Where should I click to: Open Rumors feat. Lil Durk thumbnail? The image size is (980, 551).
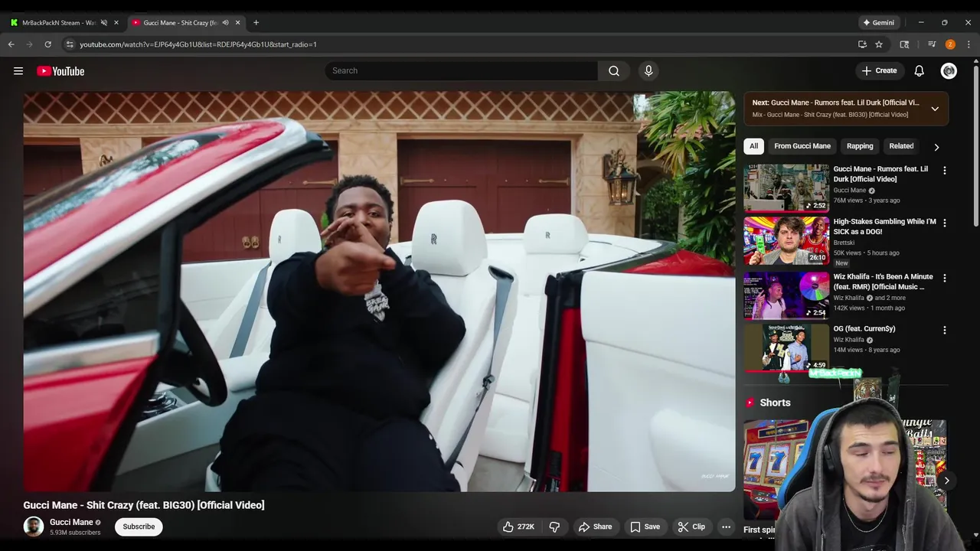click(786, 187)
